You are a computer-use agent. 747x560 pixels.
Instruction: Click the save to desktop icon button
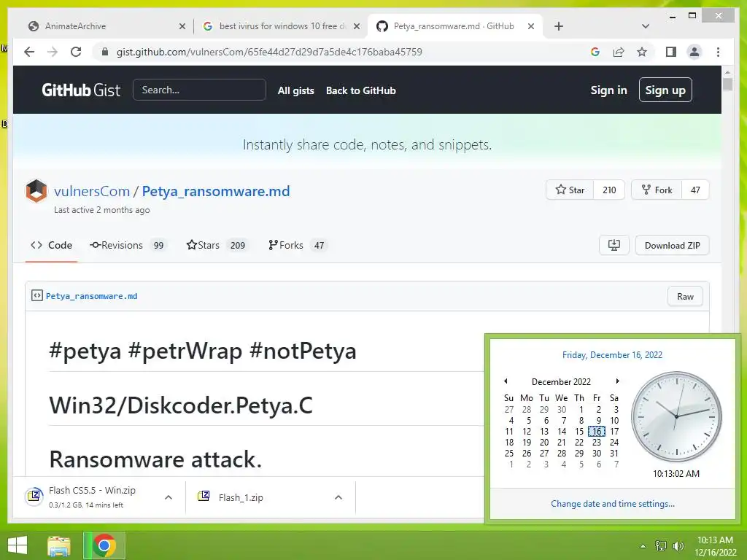(x=614, y=245)
